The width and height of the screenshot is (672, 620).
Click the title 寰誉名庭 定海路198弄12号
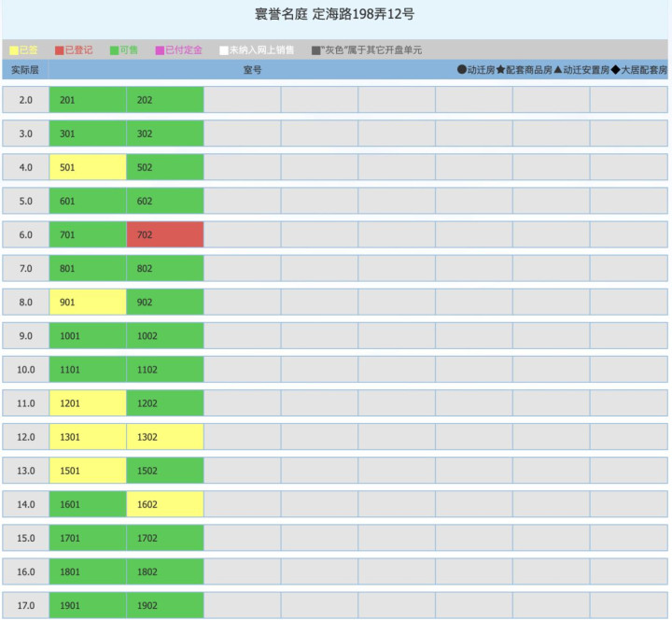coord(335,15)
